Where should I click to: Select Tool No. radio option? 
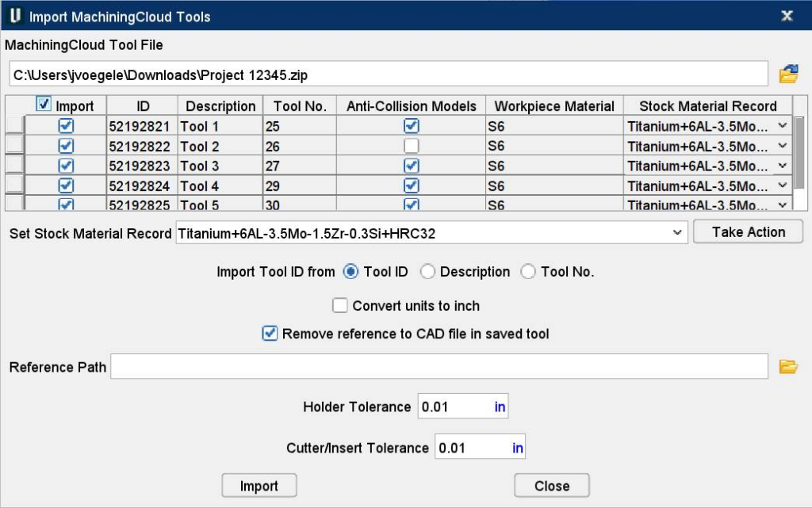[x=527, y=272]
